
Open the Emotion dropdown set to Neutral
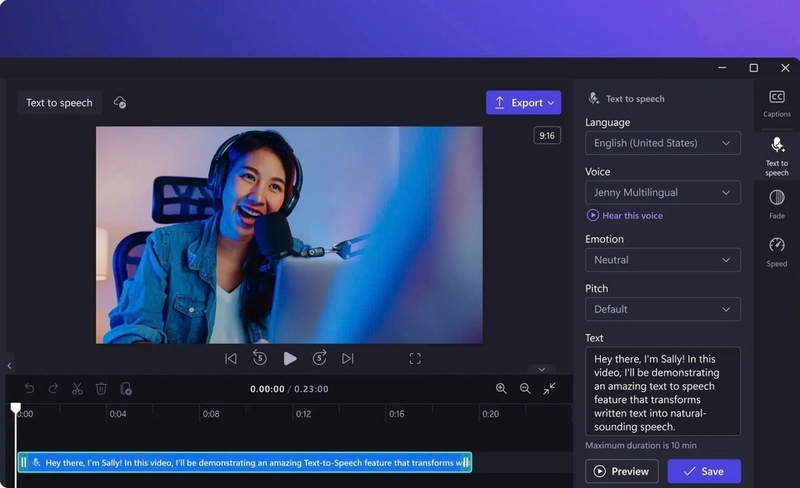(663, 260)
